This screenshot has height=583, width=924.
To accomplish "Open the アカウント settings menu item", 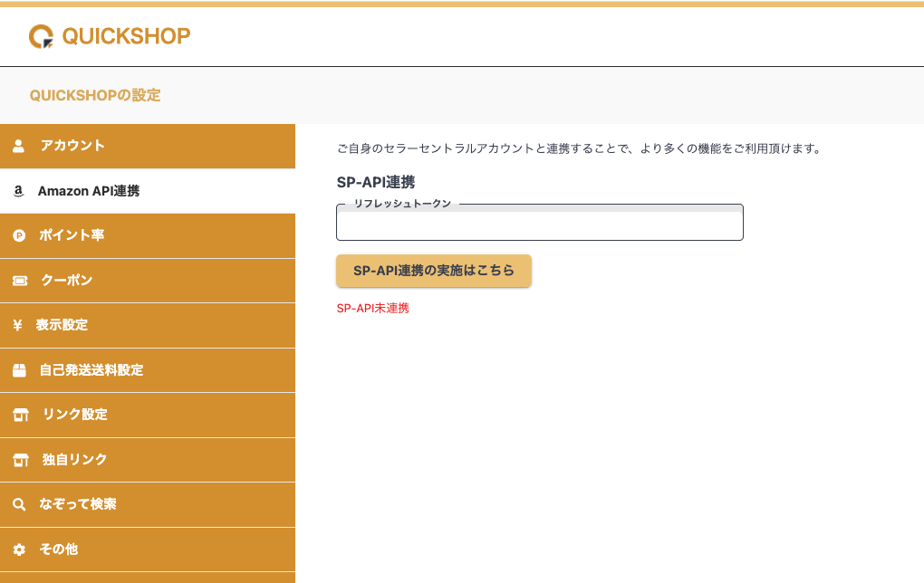I will coord(72,146).
